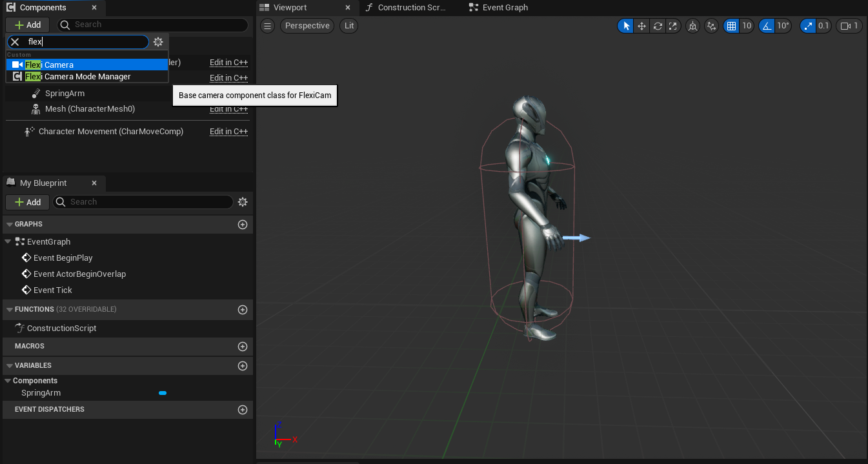Click Add button in My Blueprint panel
This screenshot has height=464, width=868.
pyautogui.click(x=27, y=202)
